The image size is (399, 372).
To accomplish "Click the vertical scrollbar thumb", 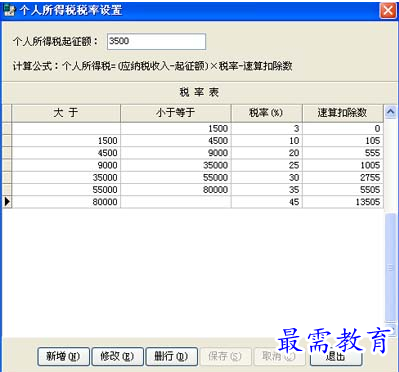I will pos(391,267).
